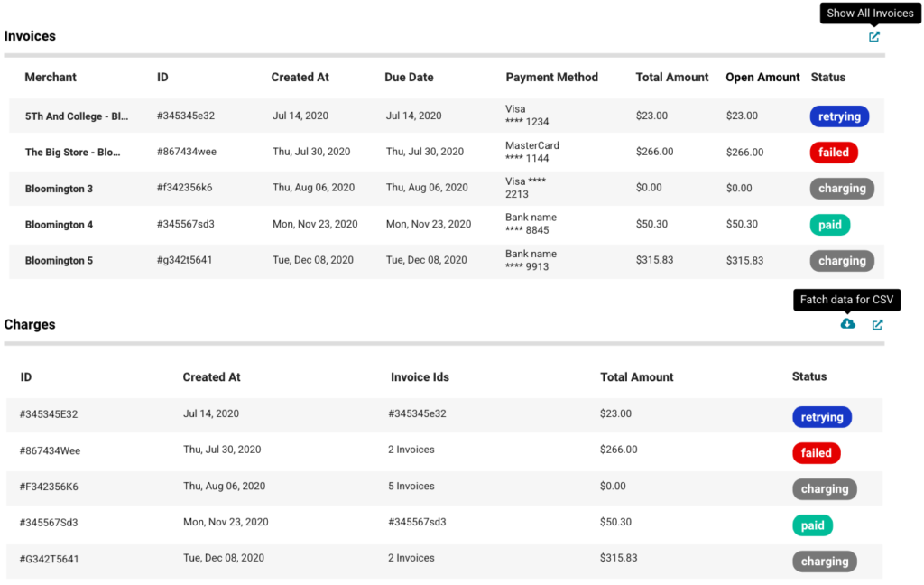Click the paid badge on Bloomington 4 invoice
Viewport: 924px width, 585px height.
click(x=829, y=225)
